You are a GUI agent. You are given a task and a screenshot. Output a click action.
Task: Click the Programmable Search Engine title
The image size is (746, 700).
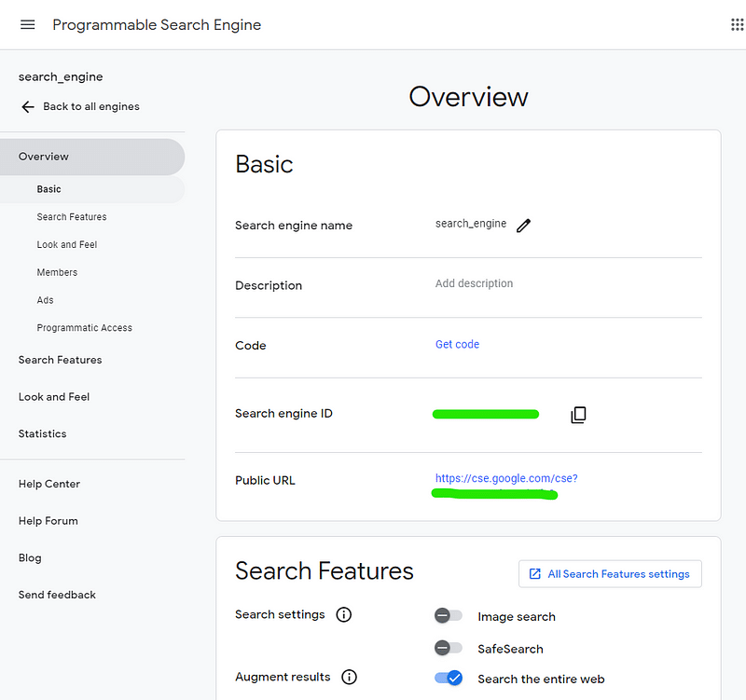(157, 25)
